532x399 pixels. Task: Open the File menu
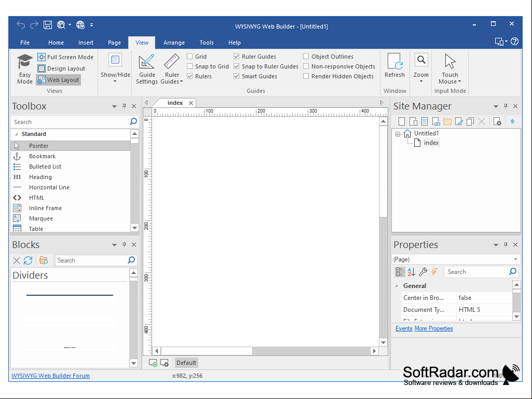pos(25,43)
